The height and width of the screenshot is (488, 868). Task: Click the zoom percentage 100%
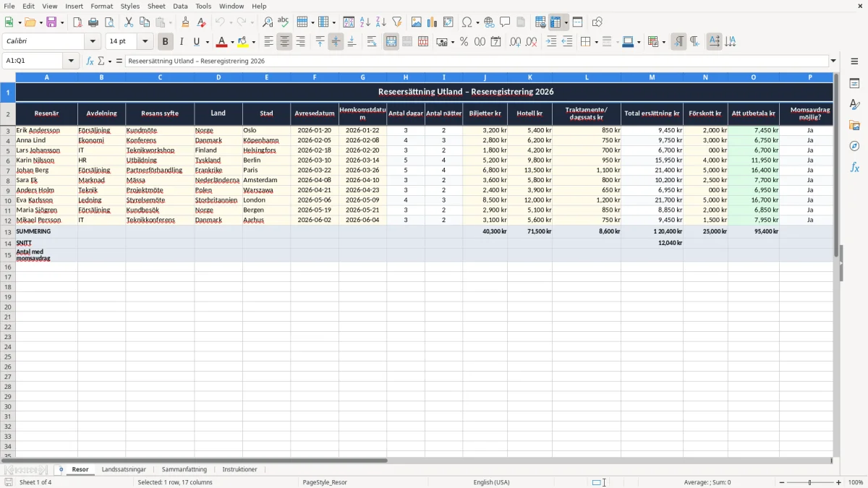coord(856,482)
